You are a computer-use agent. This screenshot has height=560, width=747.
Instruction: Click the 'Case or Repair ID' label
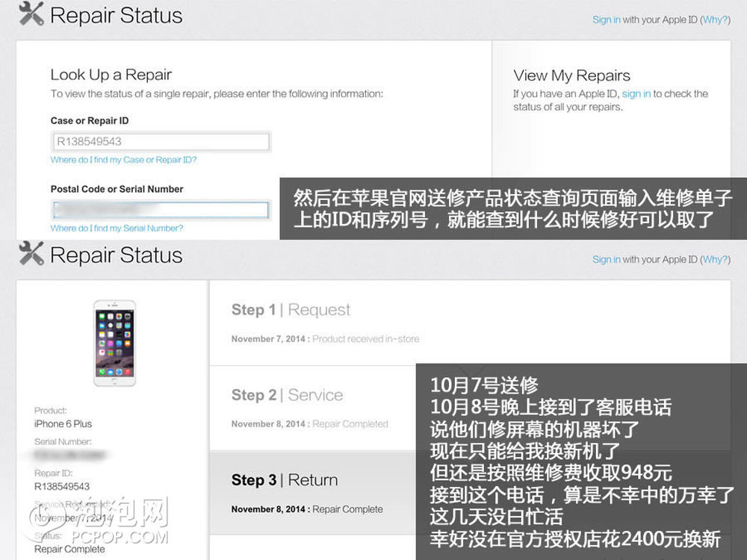click(90, 121)
